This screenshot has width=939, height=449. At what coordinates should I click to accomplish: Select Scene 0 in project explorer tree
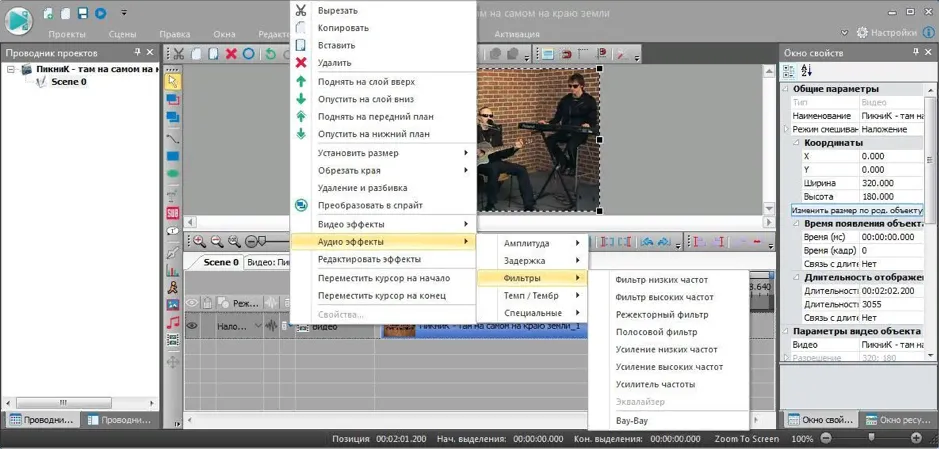pyautogui.click(x=69, y=82)
